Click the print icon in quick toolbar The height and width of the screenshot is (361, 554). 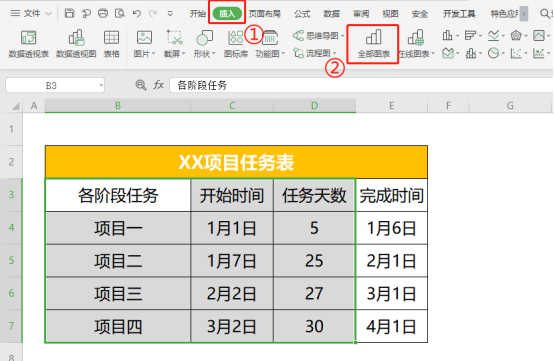point(103,13)
